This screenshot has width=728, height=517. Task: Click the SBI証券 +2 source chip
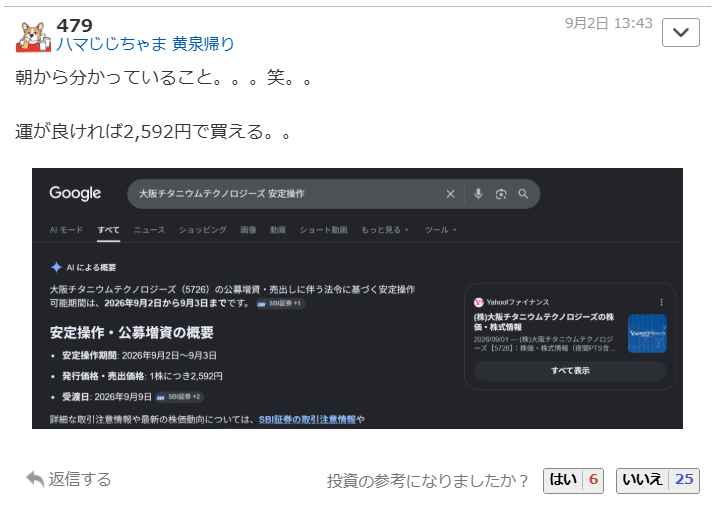click(x=179, y=397)
